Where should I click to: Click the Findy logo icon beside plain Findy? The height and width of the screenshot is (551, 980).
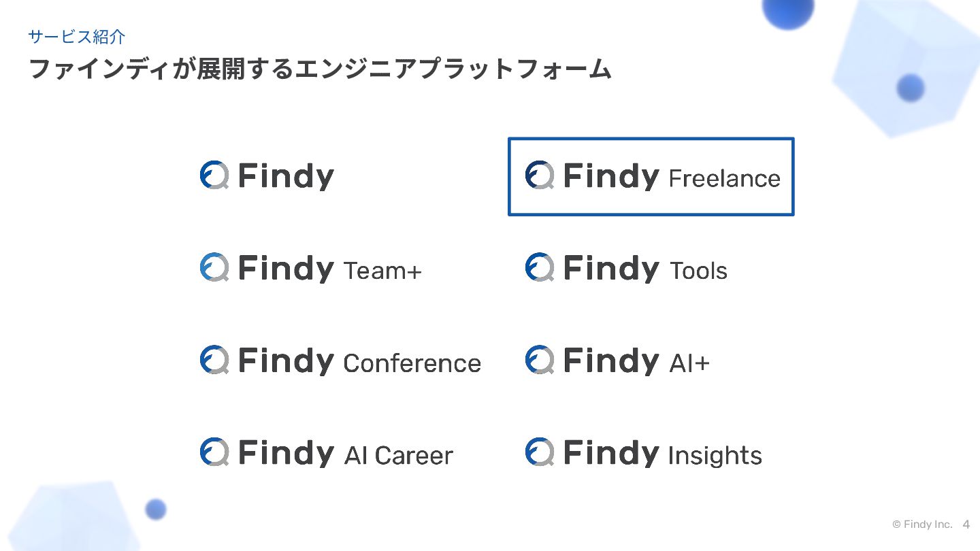214,176
